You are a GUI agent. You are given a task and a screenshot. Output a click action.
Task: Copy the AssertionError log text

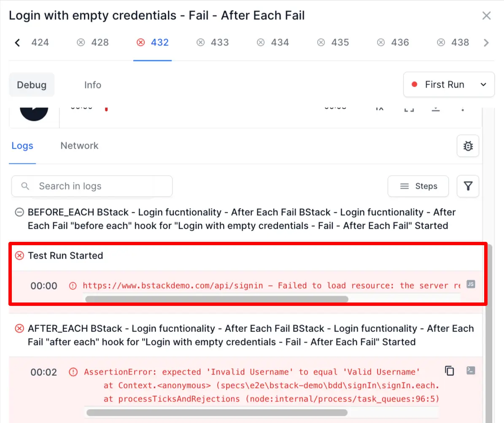(x=450, y=371)
